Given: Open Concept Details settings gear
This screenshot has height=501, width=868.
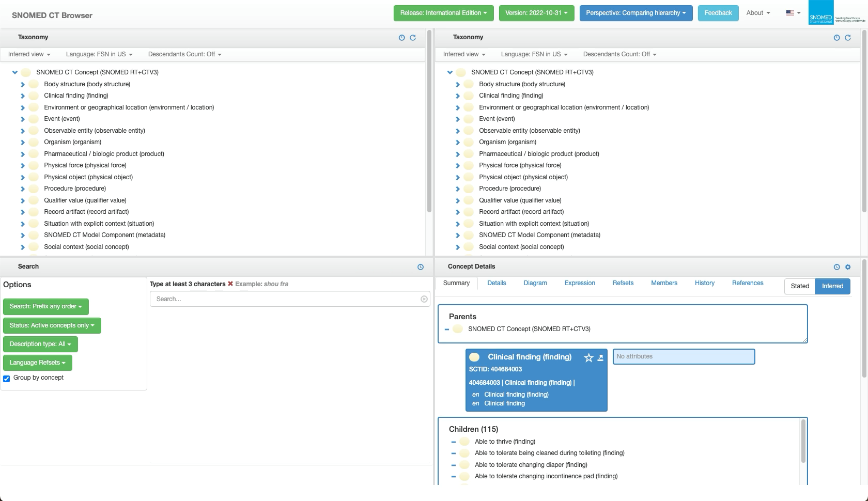Looking at the screenshot, I should point(848,267).
